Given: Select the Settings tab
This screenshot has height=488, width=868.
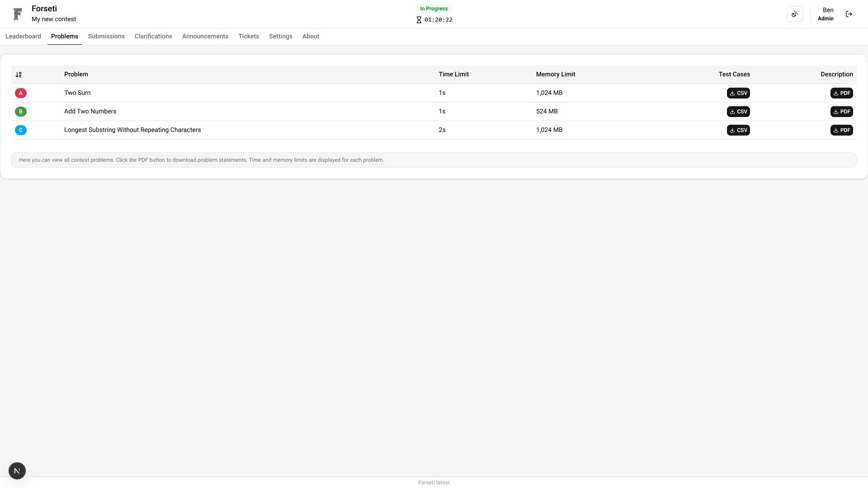Looking at the screenshot, I should point(280,36).
